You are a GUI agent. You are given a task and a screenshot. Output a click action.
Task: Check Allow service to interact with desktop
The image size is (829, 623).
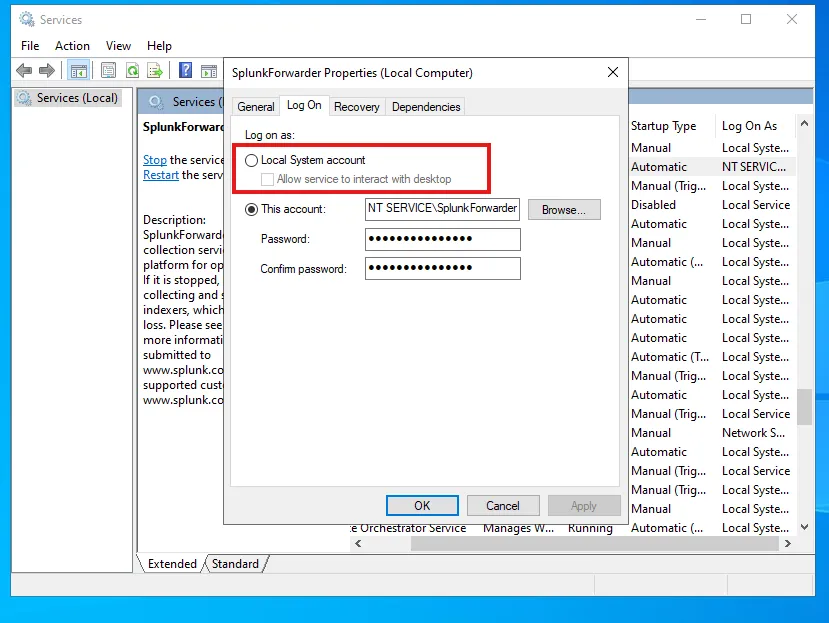[267, 179]
